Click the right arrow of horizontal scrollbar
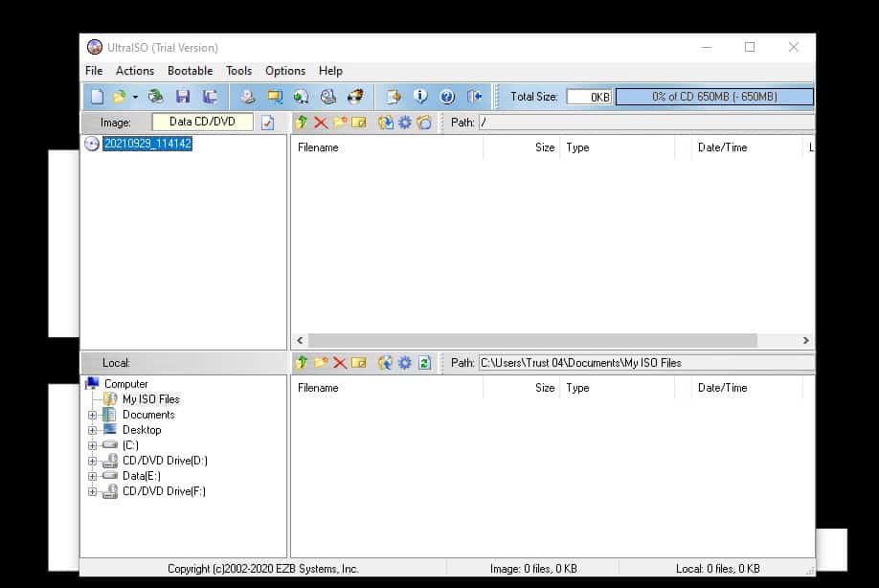 pyautogui.click(x=806, y=341)
